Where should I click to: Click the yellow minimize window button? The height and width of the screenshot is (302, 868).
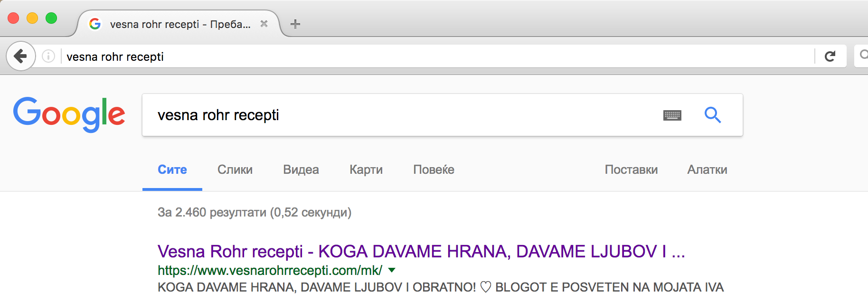pos(32,18)
